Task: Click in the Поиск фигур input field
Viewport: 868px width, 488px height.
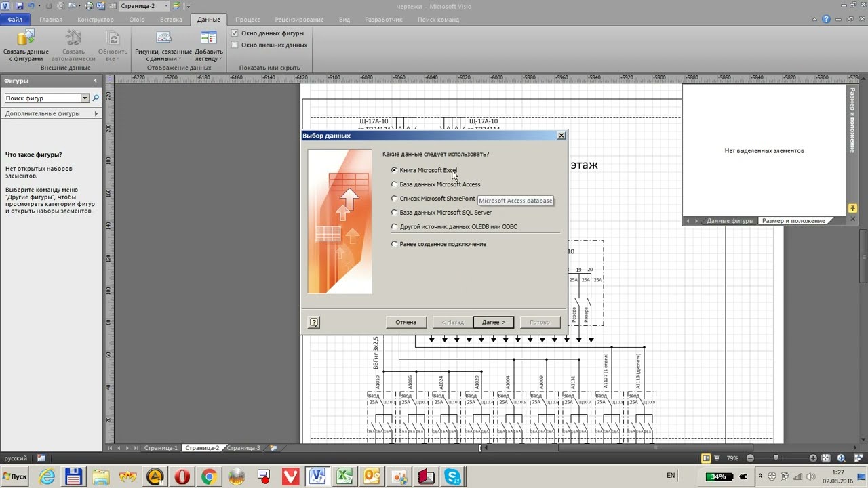Action: (43, 98)
